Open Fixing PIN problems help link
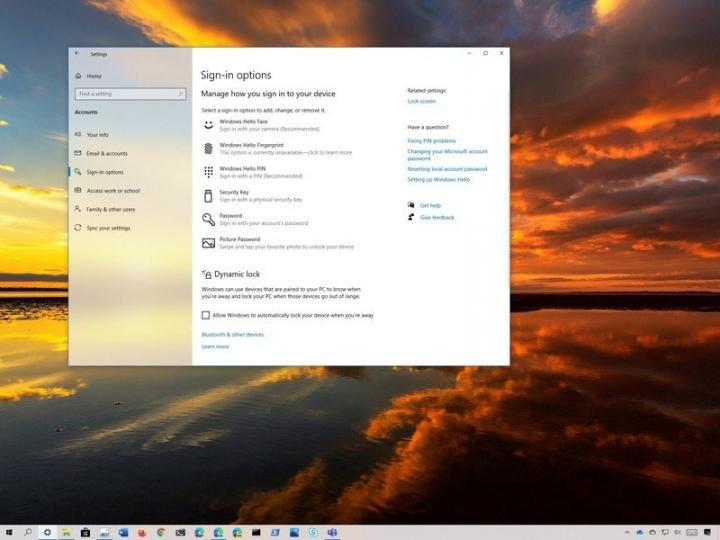The height and width of the screenshot is (540, 720). click(432, 141)
